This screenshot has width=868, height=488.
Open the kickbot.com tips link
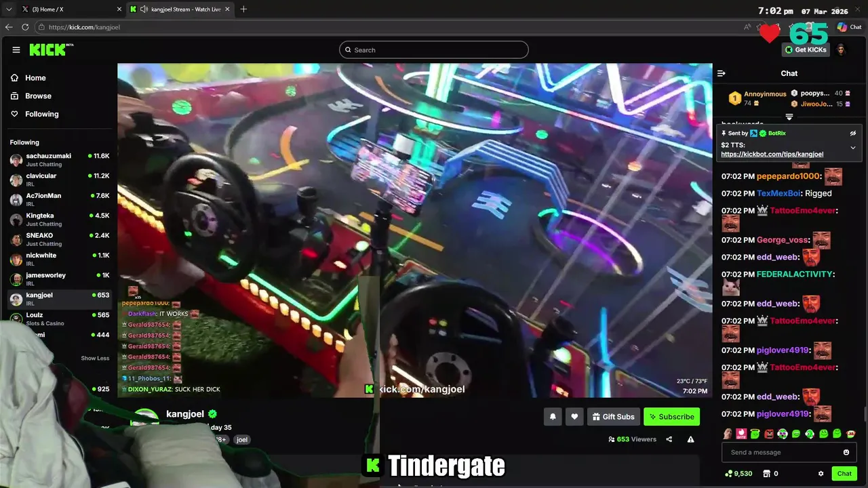click(x=772, y=154)
